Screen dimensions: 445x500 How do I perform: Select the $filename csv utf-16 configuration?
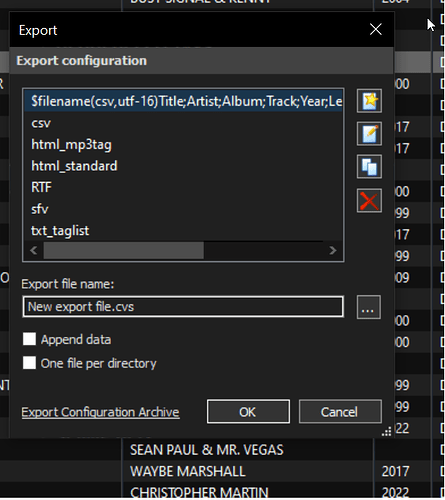coord(183,101)
